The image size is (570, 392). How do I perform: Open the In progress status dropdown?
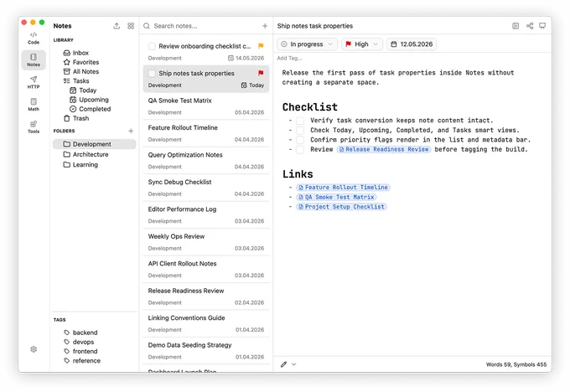click(307, 44)
